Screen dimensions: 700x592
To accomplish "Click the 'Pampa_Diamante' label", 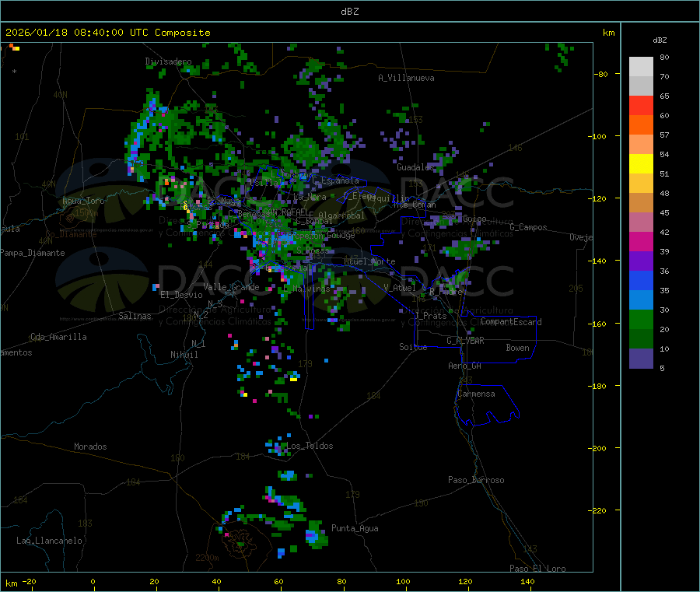I will 33,253.
